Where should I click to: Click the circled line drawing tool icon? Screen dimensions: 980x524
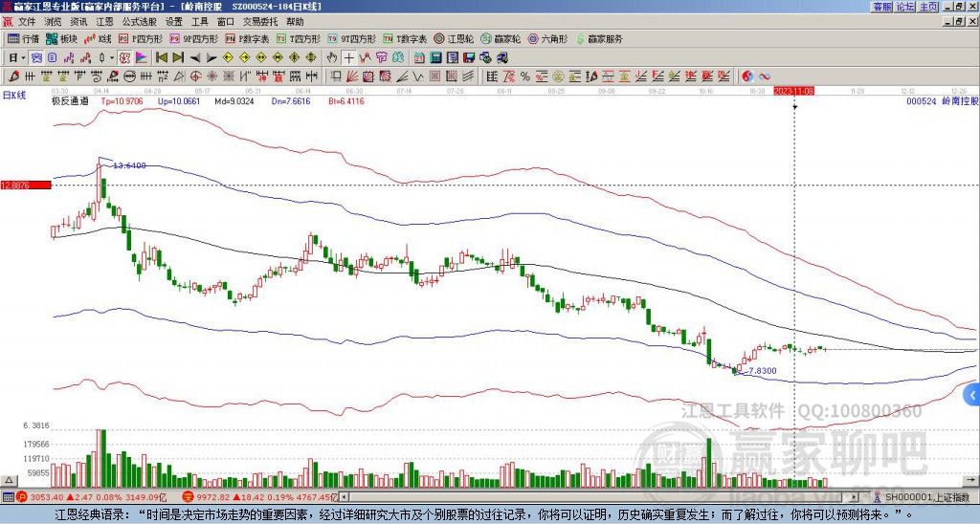pos(129,76)
